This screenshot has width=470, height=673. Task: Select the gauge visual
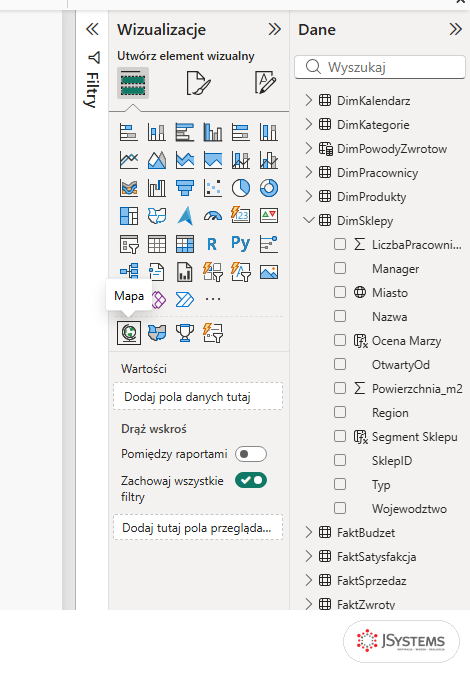click(x=213, y=216)
